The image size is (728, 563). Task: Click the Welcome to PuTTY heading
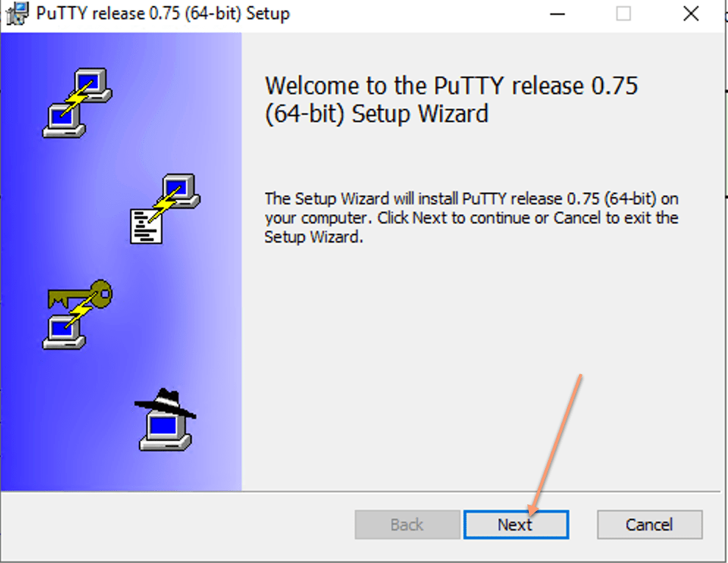451,99
